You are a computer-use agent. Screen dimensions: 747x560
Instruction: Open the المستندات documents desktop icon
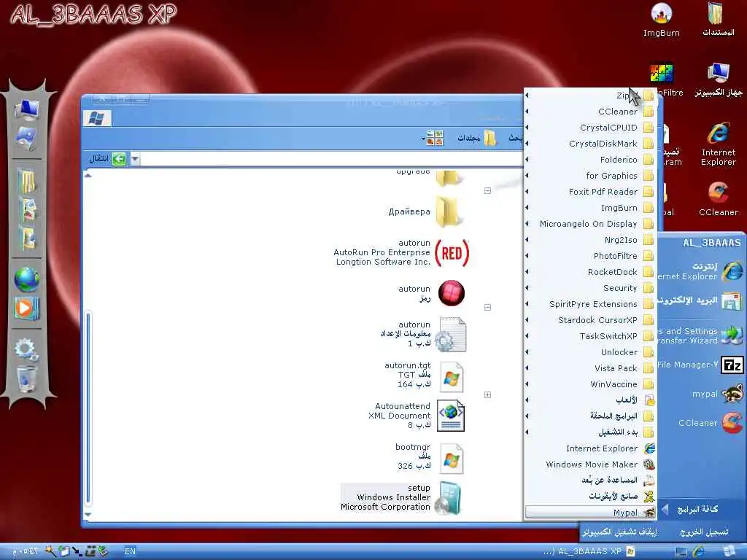(x=718, y=20)
